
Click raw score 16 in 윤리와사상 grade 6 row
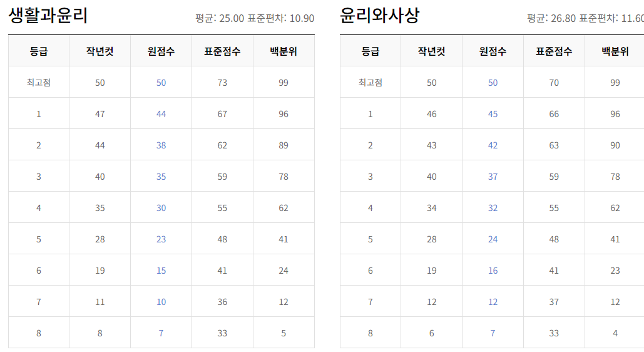[x=493, y=270]
